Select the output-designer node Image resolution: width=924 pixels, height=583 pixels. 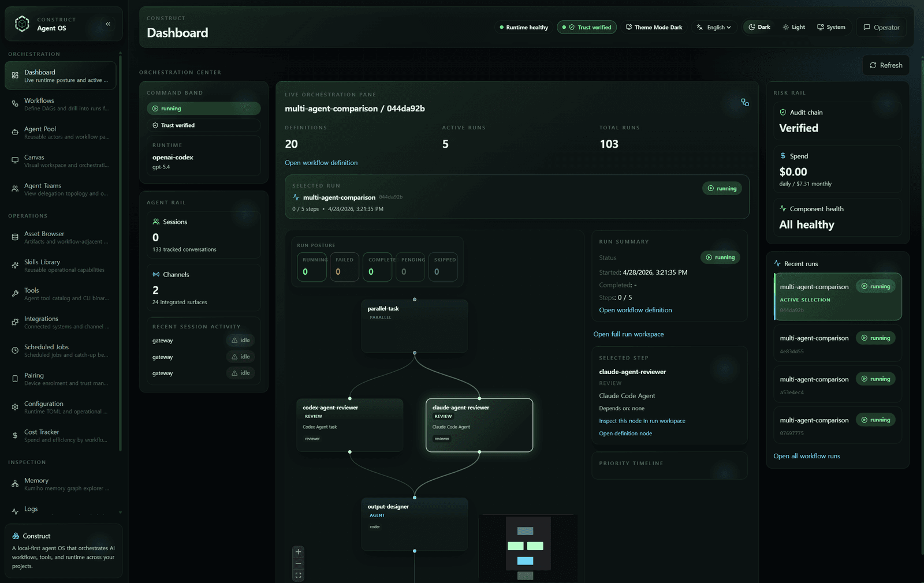tap(415, 524)
